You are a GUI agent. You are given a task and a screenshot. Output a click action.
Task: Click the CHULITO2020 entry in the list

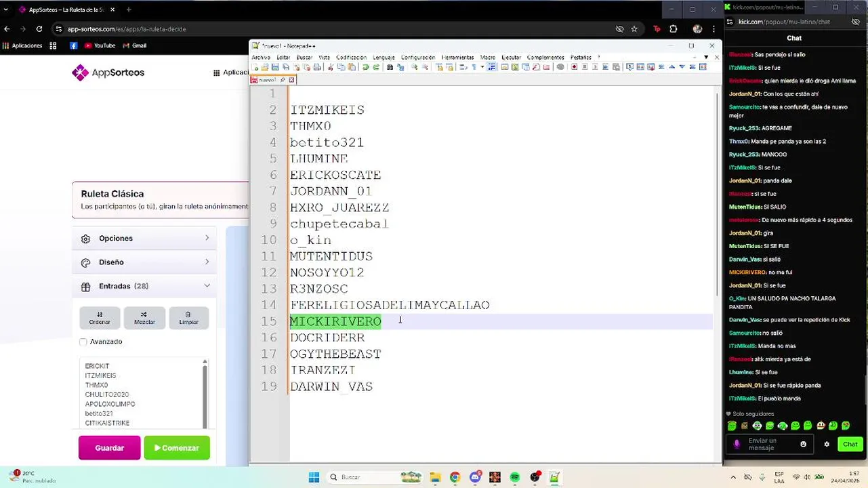[x=106, y=394]
